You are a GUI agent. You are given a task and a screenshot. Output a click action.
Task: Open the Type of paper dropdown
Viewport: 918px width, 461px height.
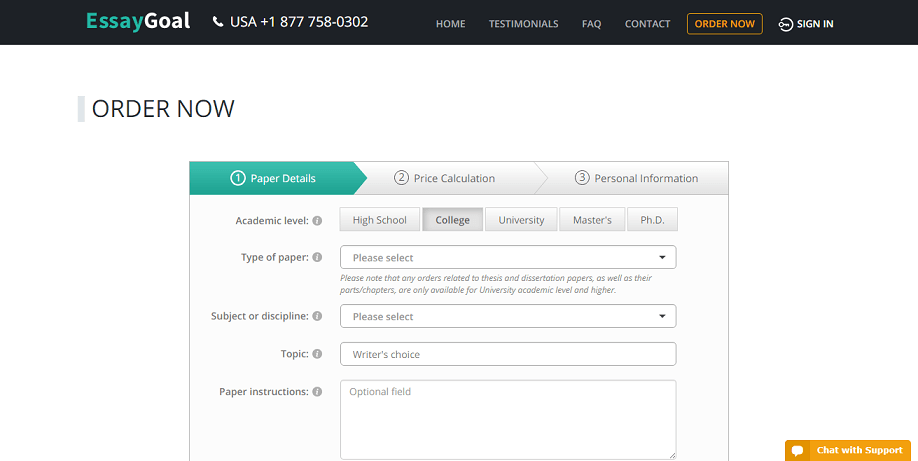coord(508,257)
